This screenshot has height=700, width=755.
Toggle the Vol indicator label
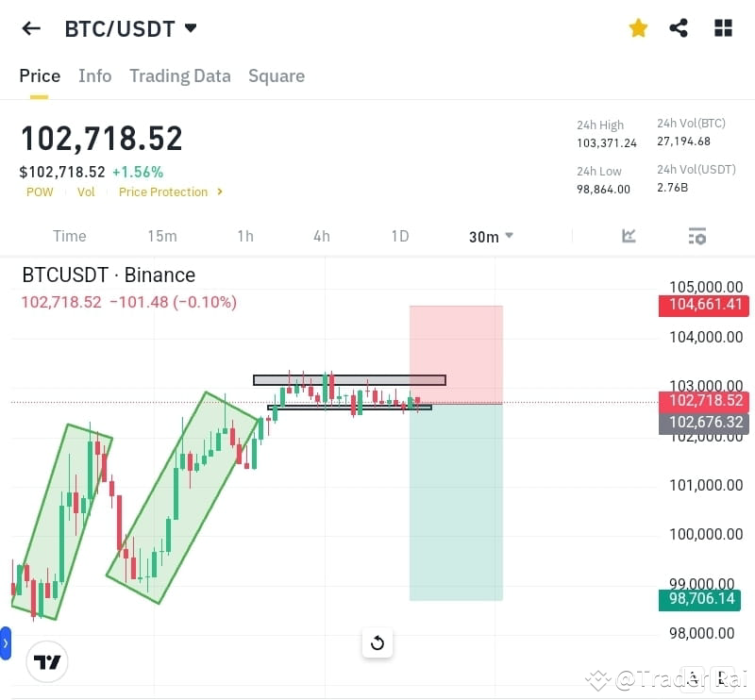(x=85, y=192)
